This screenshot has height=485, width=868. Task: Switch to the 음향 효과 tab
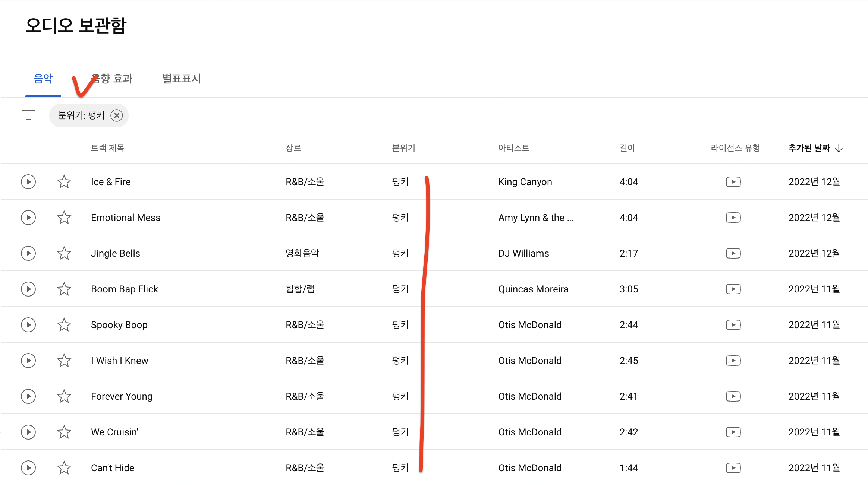[x=112, y=79]
